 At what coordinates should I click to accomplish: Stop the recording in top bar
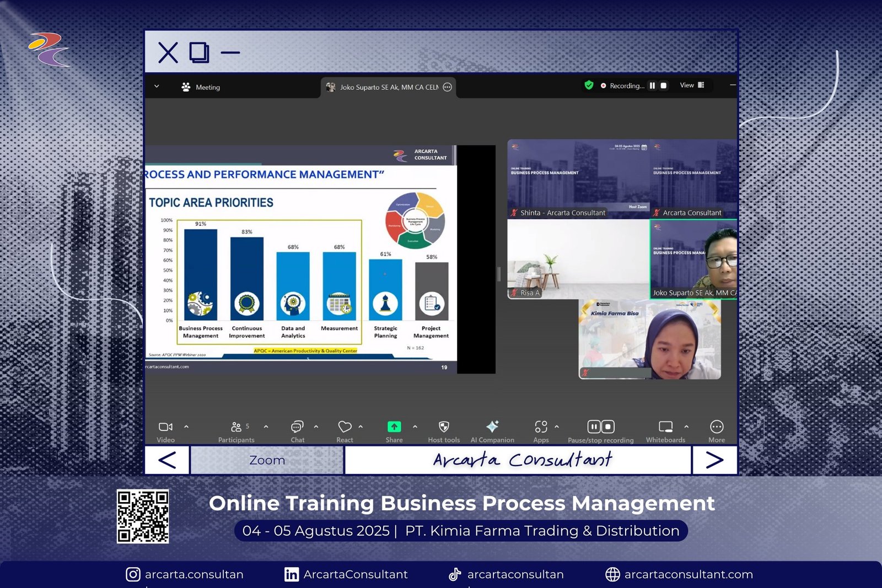664,86
